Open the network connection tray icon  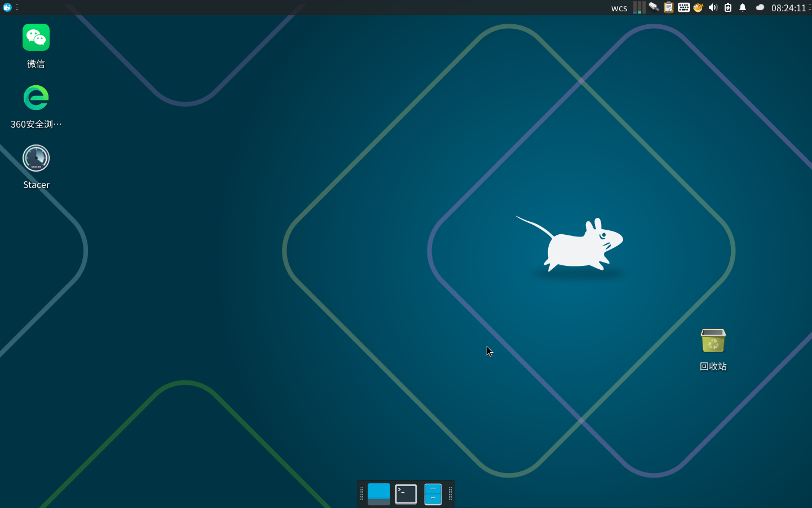point(654,7)
